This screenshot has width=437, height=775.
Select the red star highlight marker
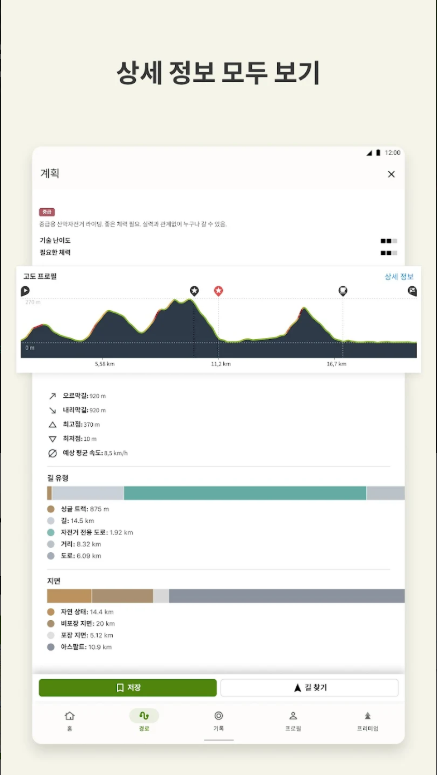click(x=218, y=291)
